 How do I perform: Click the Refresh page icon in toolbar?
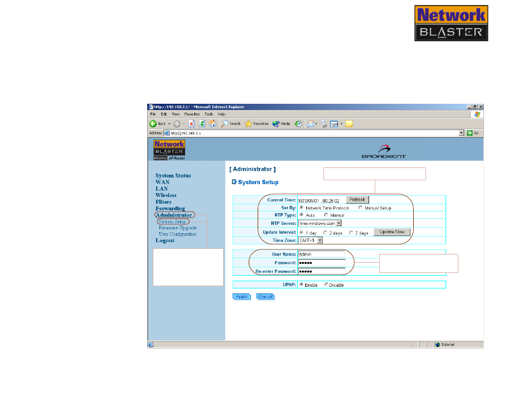[x=202, y=124]
